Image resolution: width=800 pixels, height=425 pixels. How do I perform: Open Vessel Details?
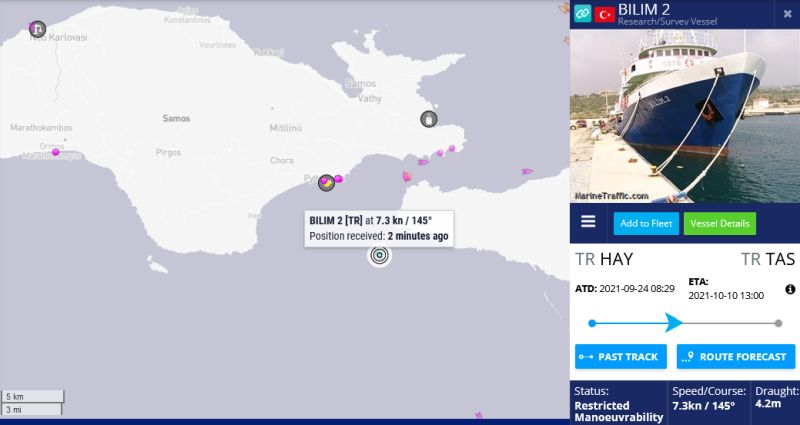click(719, 223)
